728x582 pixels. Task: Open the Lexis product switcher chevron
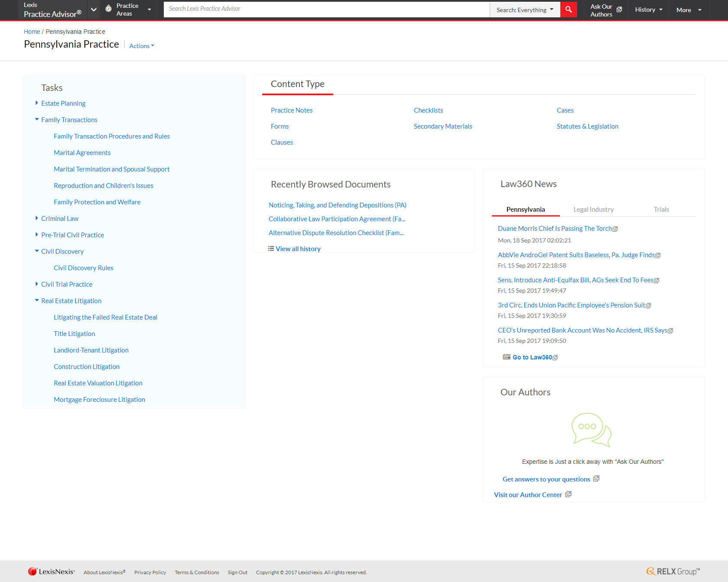click(x=94, y=10)
